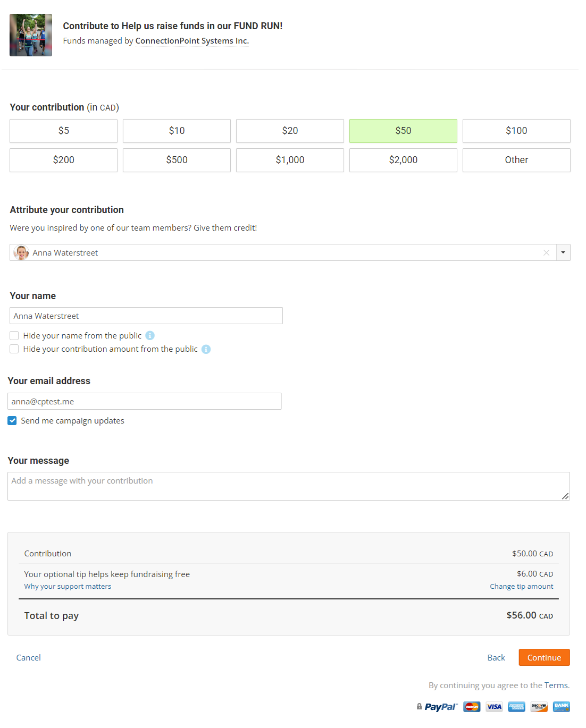Choose the Other contribution amount option
This screenshot has width=586, height=728.
click(x=516, y=160)
